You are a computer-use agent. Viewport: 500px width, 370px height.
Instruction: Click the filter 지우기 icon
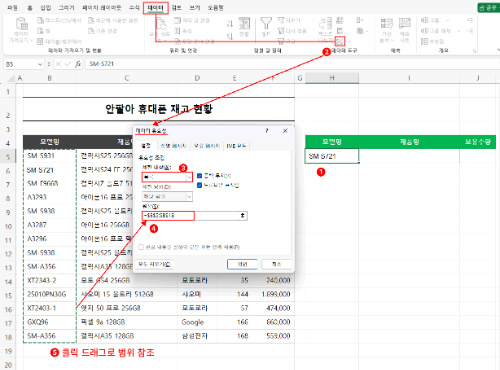click(x=289, y=21)
